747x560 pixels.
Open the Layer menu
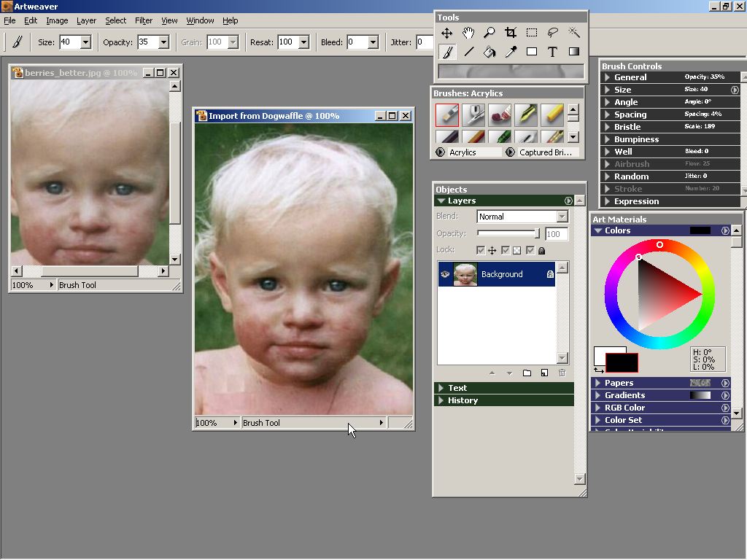[x=86, y=20]
